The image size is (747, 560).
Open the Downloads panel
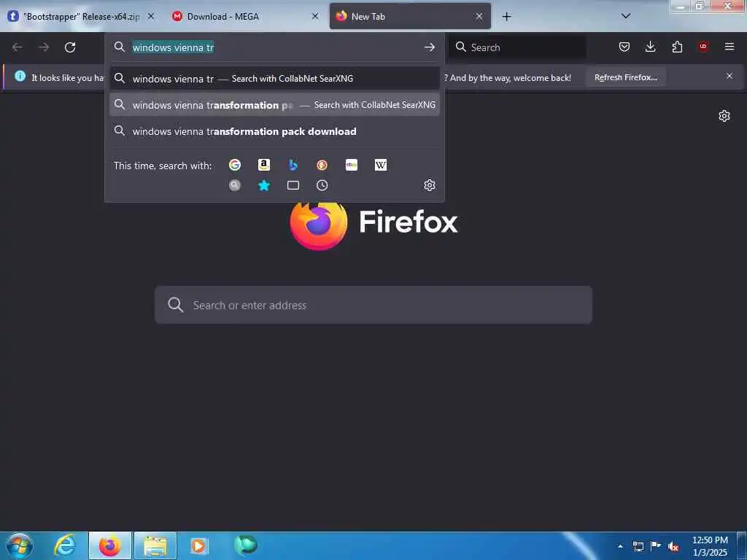click(x=650, y=47)
